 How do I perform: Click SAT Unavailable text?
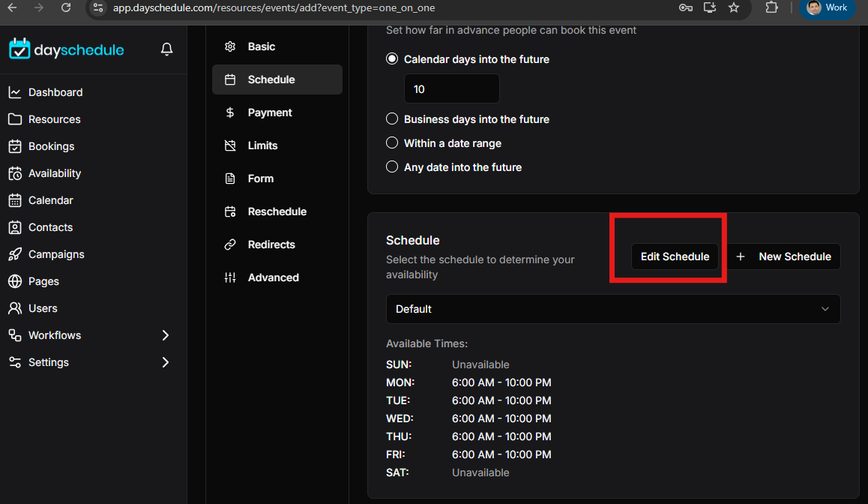pos(480,472)
